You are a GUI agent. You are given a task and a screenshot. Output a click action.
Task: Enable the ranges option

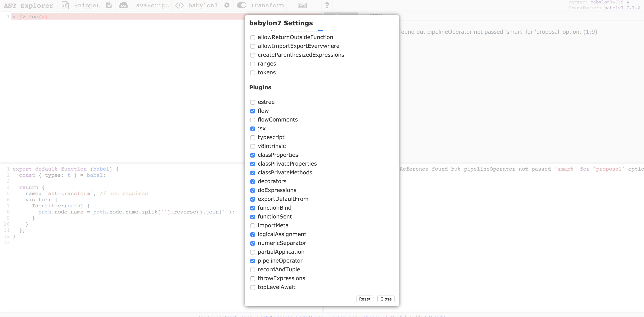[252, 64]
